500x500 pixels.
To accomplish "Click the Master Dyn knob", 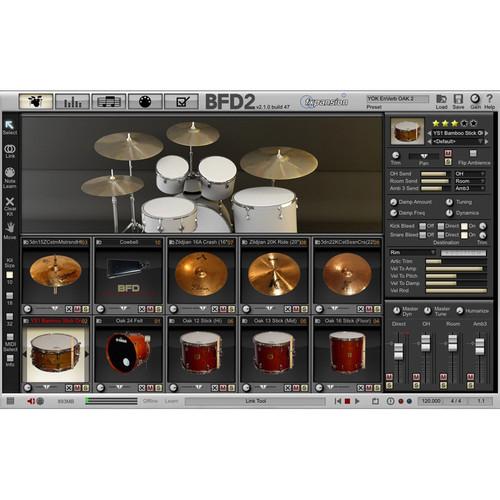I will pos(396,311).
